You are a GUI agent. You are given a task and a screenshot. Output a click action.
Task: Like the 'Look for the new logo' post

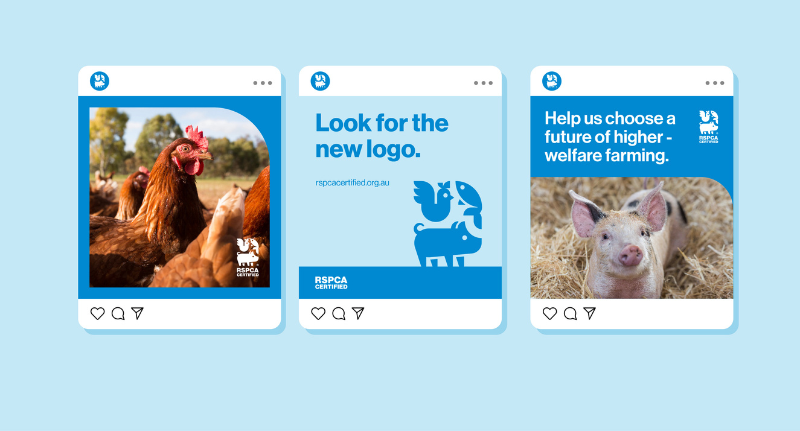[x=318, y=313]
